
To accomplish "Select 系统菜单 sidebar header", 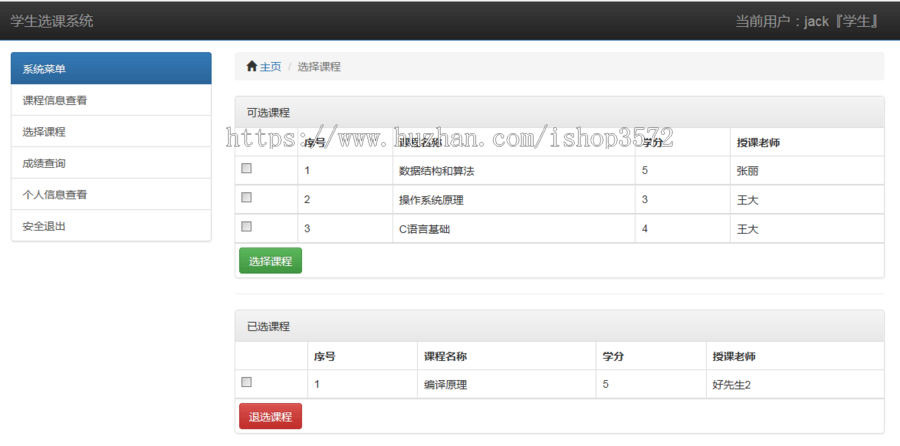I will click(111, 68).
